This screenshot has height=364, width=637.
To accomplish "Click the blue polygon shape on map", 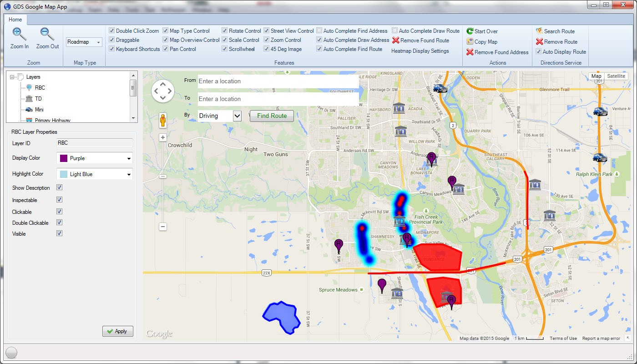I will tap(281, 317).
